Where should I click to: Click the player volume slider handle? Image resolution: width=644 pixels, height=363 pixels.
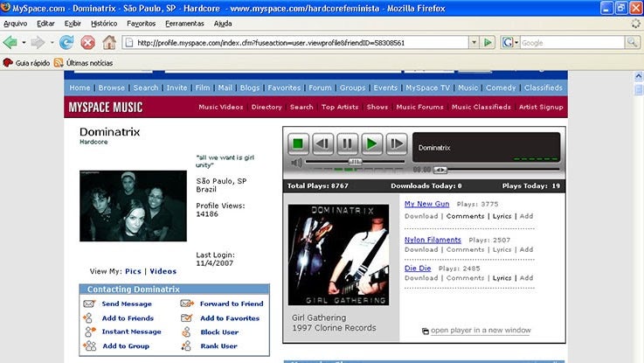coord(355,162)
